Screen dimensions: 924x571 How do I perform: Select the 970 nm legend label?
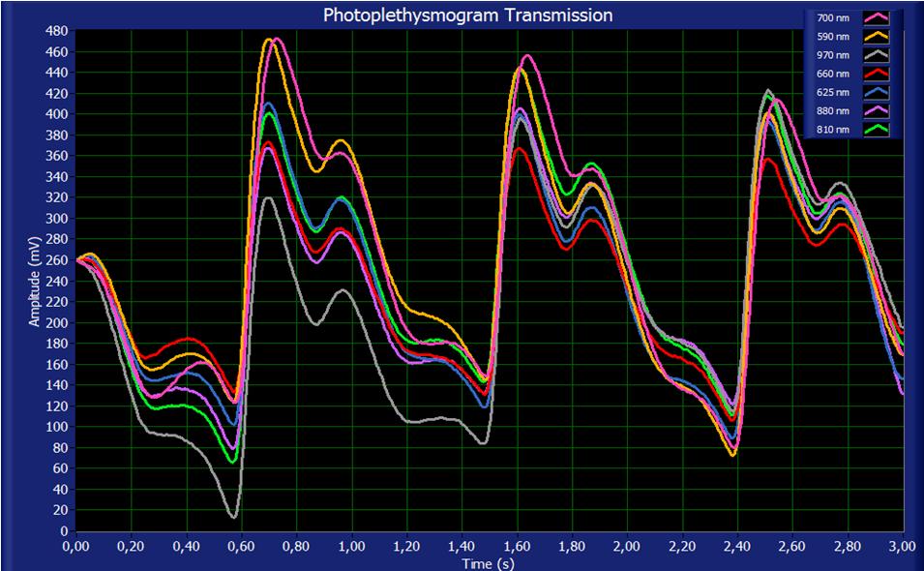pos(833,55)
